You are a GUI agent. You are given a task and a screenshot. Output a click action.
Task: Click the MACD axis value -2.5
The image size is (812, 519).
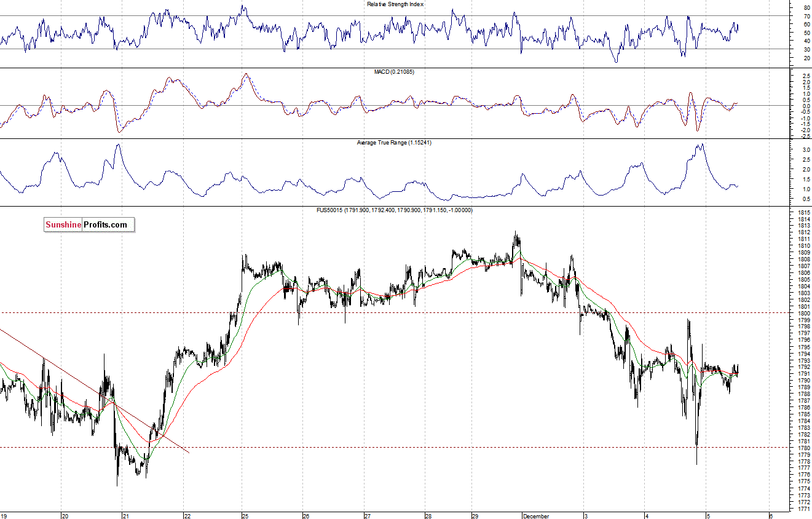[x=805, y=136]
